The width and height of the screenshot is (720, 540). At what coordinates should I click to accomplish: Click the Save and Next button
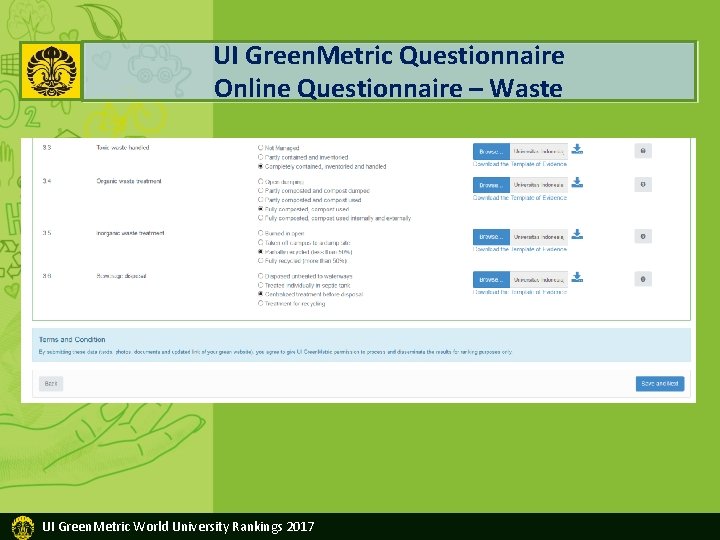point(660,383)
